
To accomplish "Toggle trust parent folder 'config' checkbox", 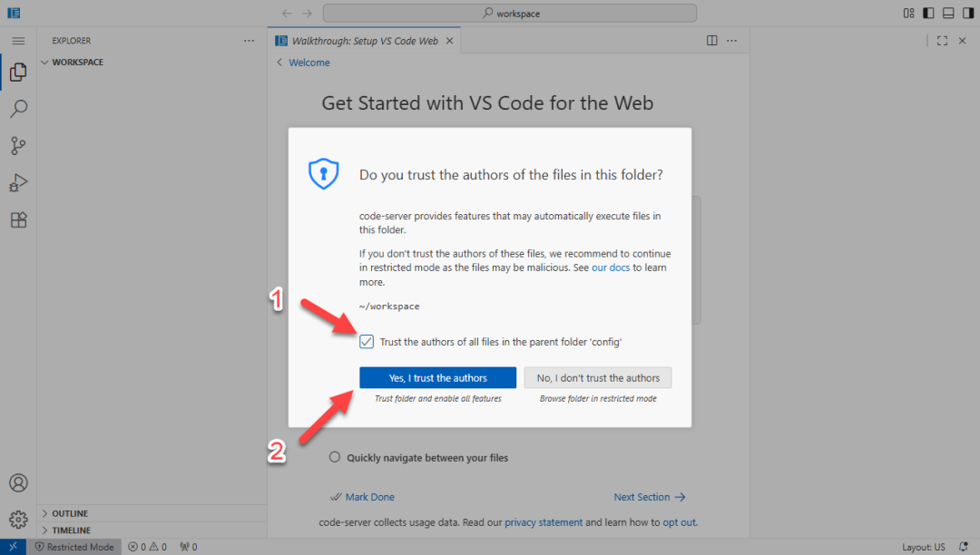I will pos(367,342).
